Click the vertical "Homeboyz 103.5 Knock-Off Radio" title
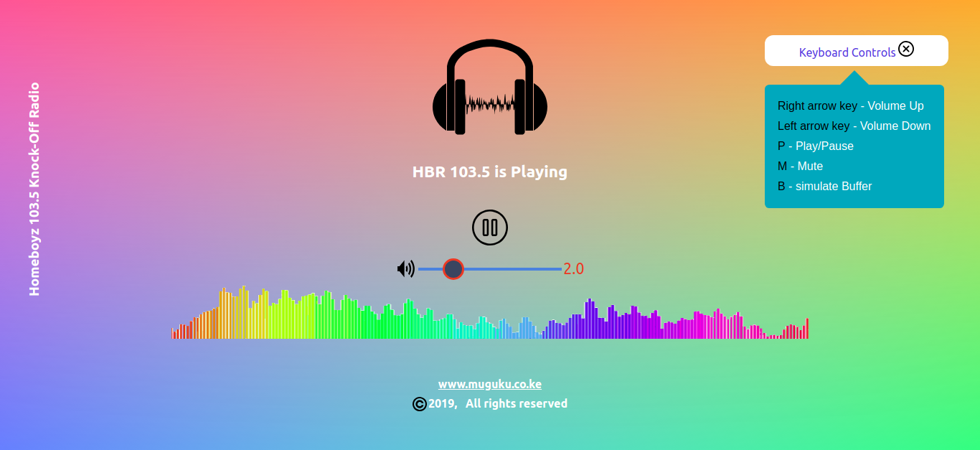Viewport: 980px width, 450px height. 34,189
